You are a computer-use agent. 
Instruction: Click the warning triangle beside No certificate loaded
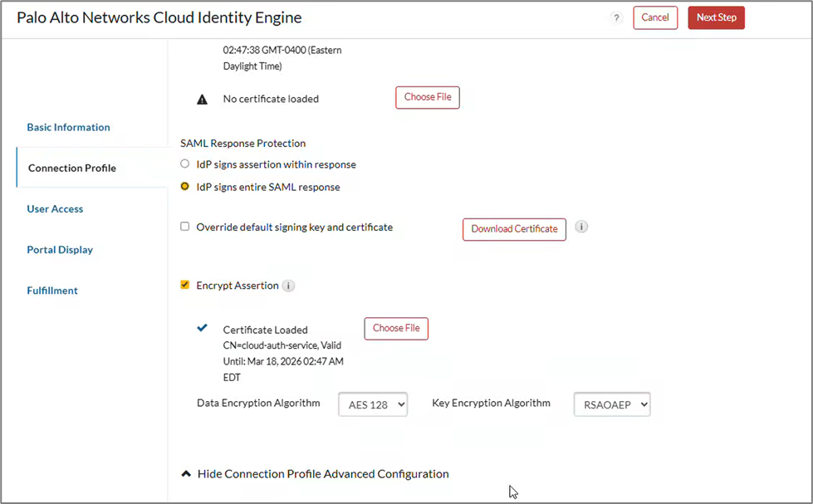coord(202,100)
